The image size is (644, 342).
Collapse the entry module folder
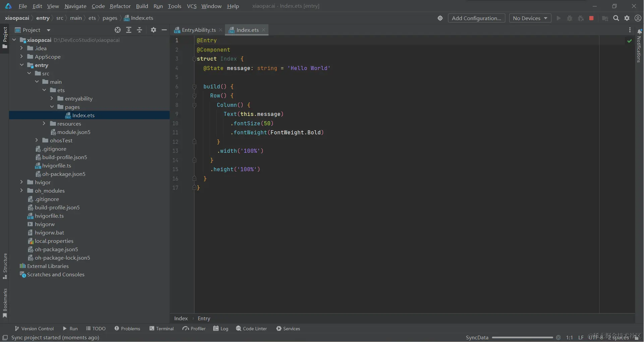point(21,65)
